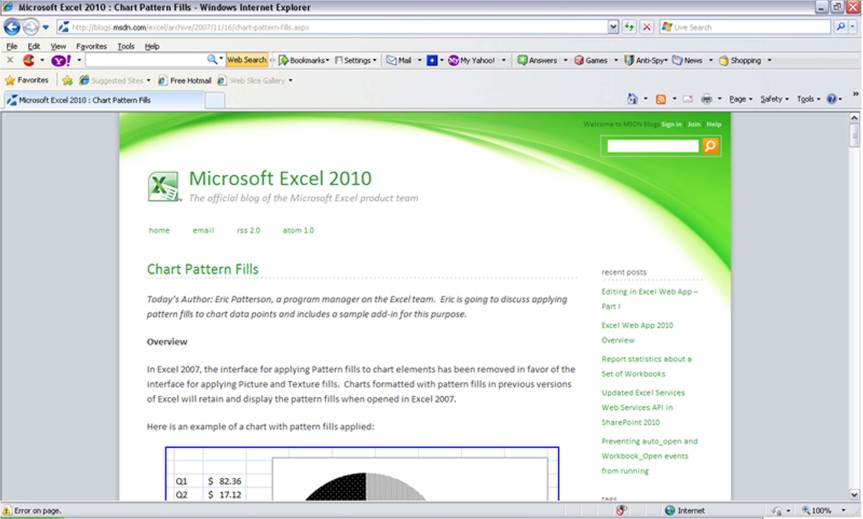Image resolution: width=863 pixels, height=519 pixels.
Task: Click the Web Slice Gallery favorites link
Action: coord(254,80)
